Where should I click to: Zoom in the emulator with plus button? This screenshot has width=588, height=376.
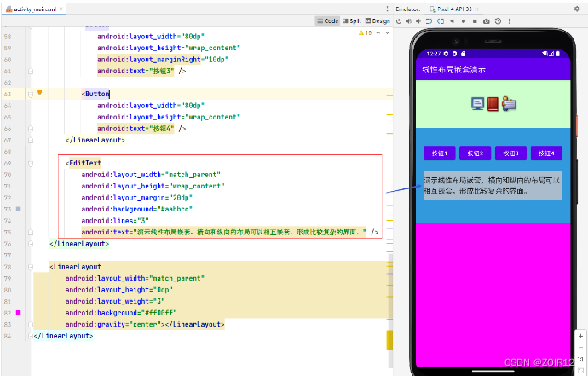pos(580,336)
